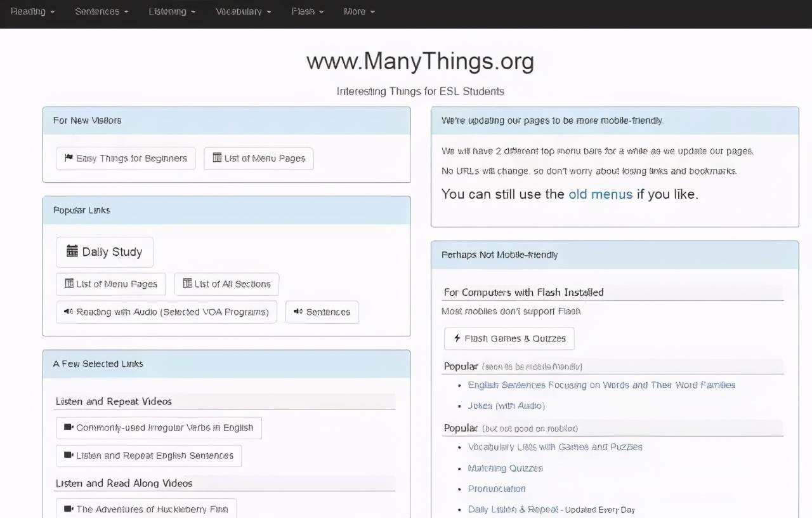Screen dimensions: 812x518
Task: Open the Jokes (with Audio) link
Action: [506, 406]
